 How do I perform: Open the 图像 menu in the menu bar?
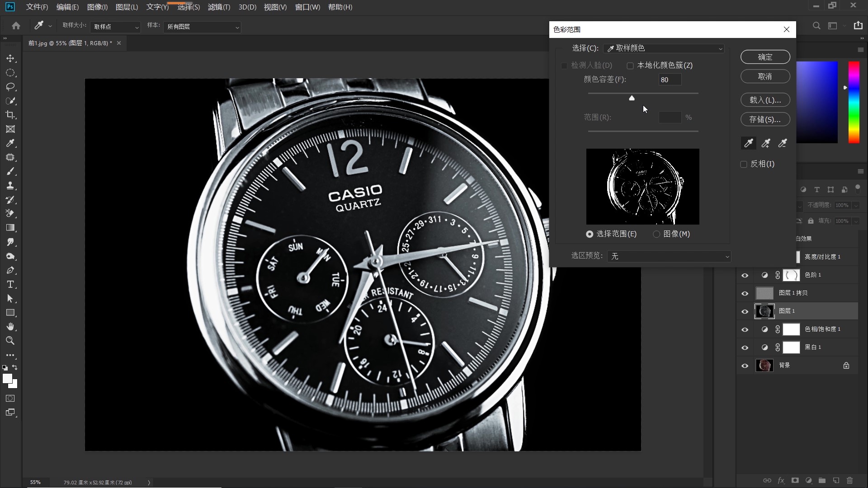pyautogui.click(x=97, y=7)
